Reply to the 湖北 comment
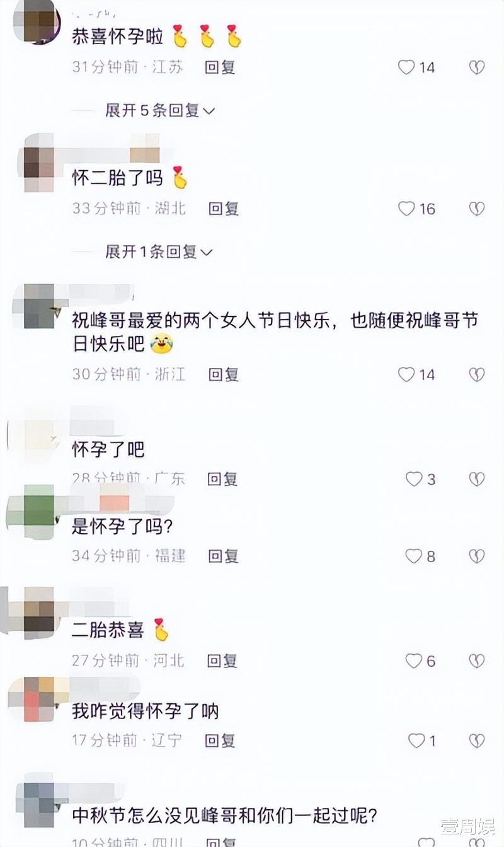This screenshot has height=847, width=504. point(224,209)
